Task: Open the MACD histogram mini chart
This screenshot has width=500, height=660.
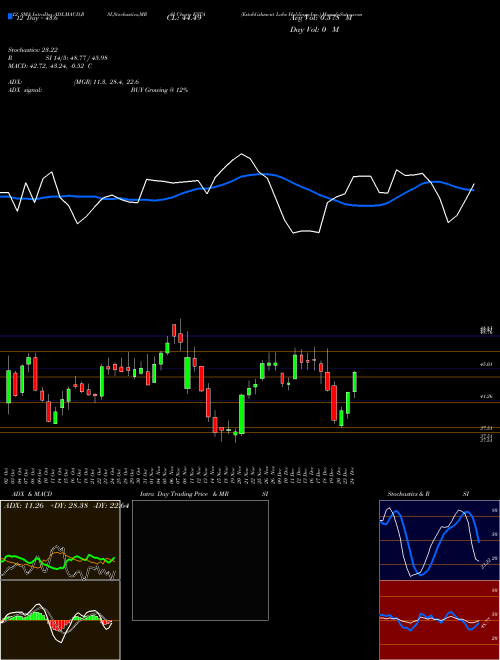Action: [x=60, y=620]
